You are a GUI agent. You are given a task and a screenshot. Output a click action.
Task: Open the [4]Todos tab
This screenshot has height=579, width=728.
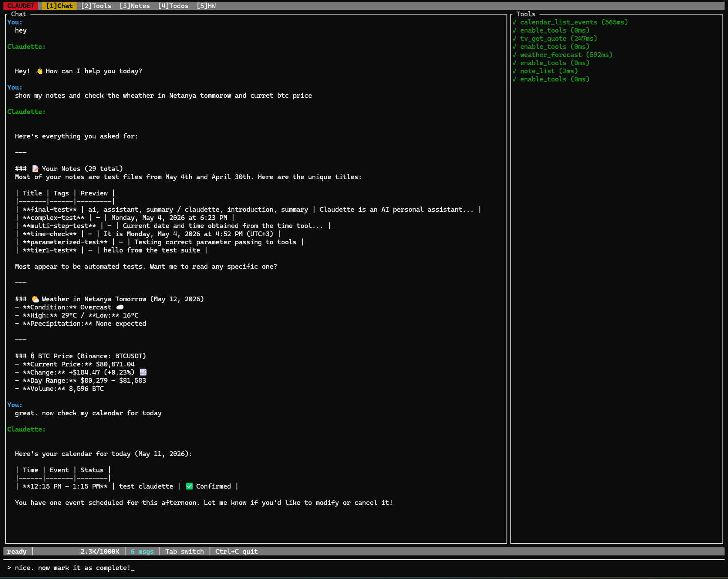[x=173, y=6]
